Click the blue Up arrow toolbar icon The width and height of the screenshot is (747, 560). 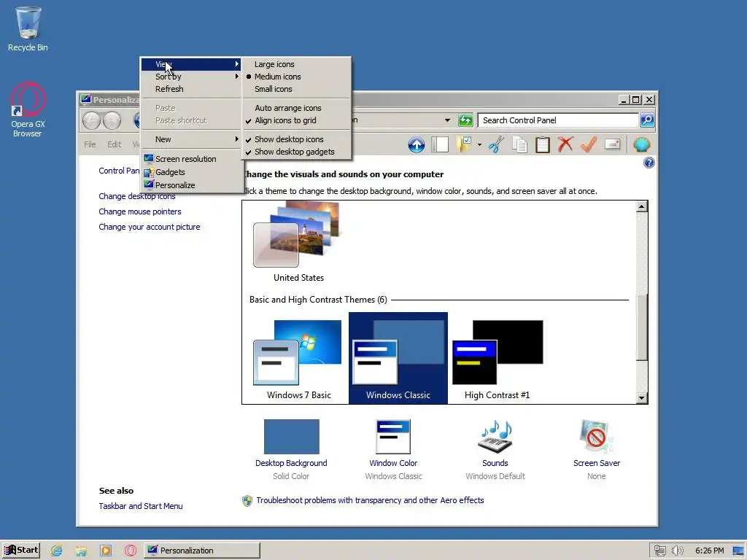[x=417, y=144]
